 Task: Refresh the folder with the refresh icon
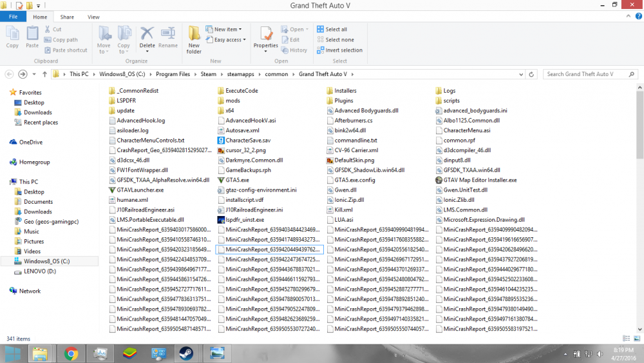[531, 74]
